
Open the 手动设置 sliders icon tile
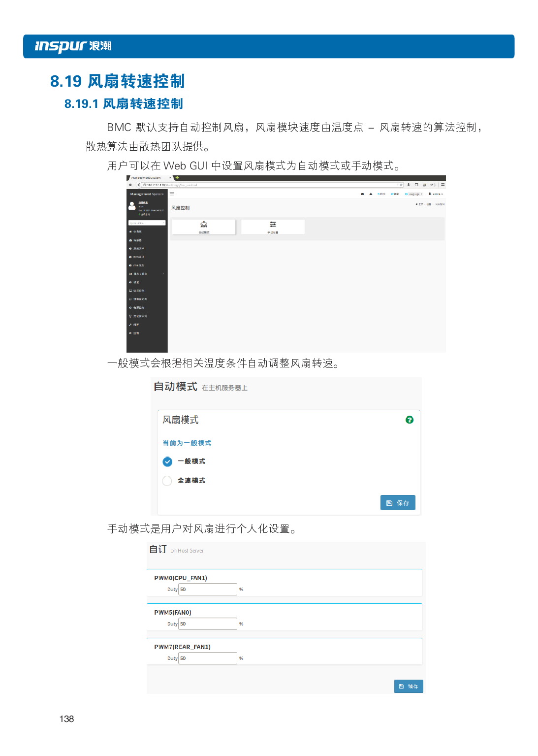tap(273, 227)
